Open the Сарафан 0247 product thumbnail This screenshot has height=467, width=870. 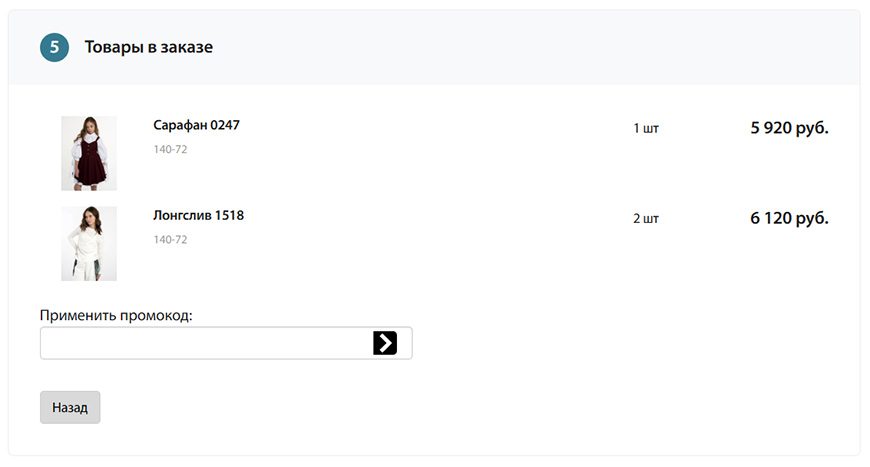pos(89,153)
